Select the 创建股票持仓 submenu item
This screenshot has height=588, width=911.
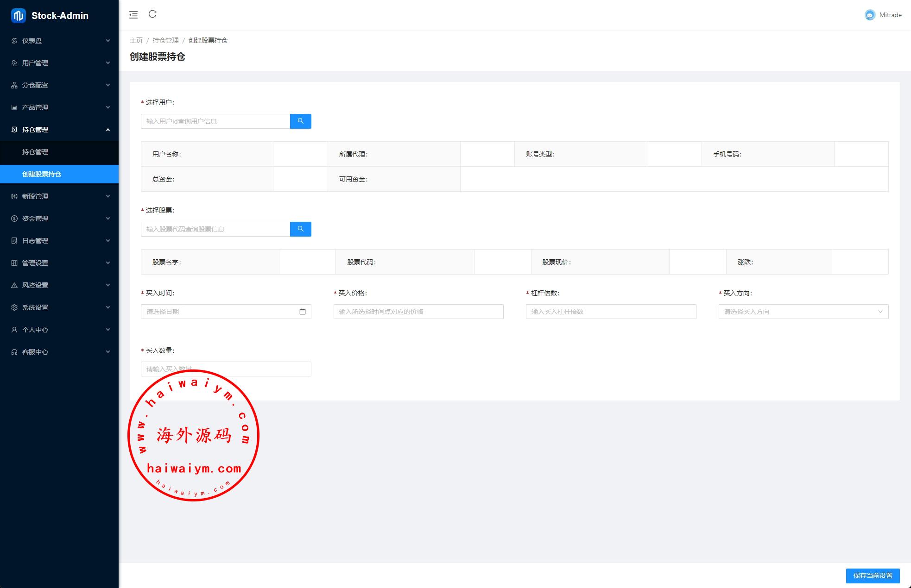pyautogui.click(x=42, y=174)
